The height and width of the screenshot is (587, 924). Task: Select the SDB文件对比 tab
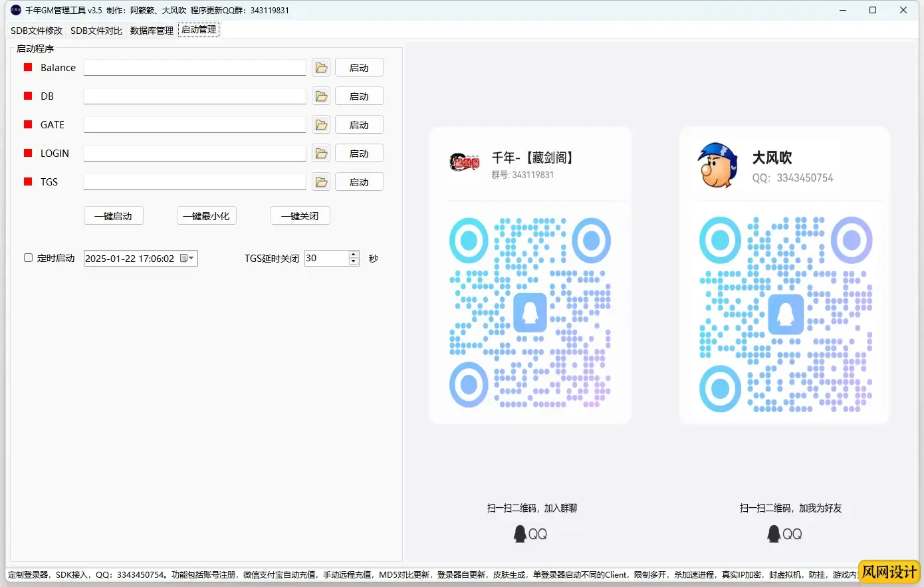tap(96, 31)
